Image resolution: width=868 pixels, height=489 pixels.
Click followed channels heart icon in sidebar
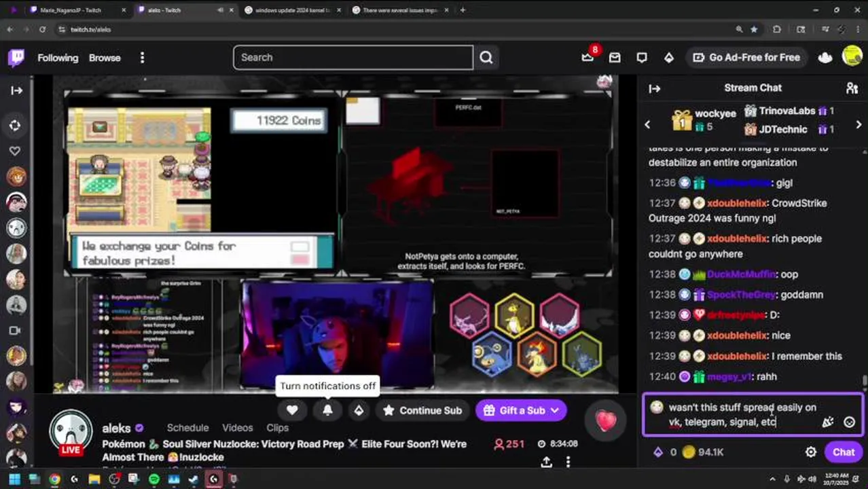pyautogui.click(x=16, y=151)
